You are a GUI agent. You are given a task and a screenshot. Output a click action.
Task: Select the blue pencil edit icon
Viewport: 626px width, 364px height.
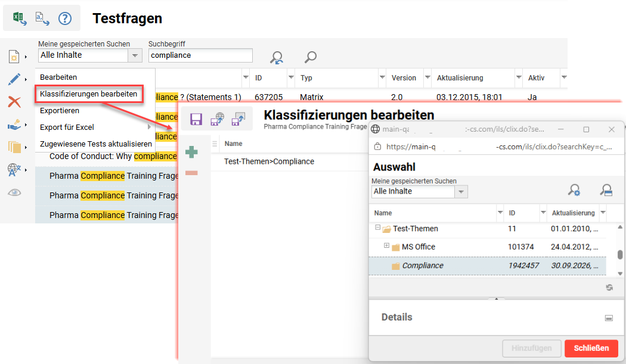click(x=14, y=79)
